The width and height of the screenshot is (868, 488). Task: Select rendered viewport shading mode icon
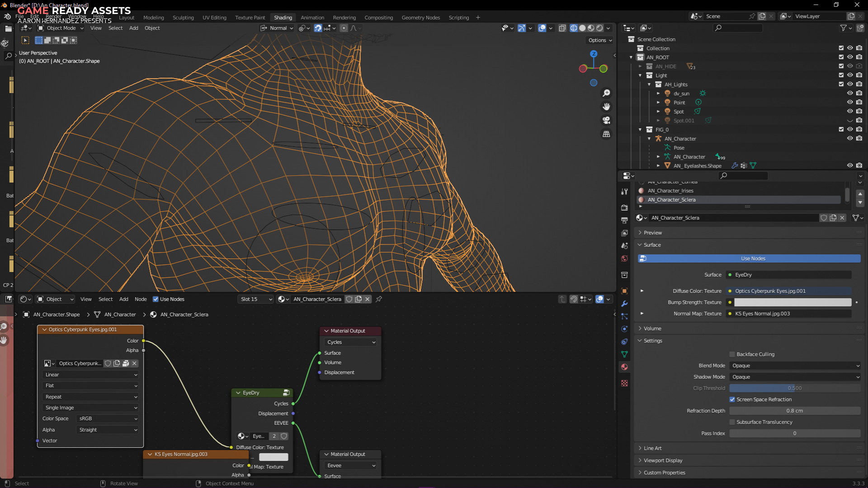click(599, 28)
